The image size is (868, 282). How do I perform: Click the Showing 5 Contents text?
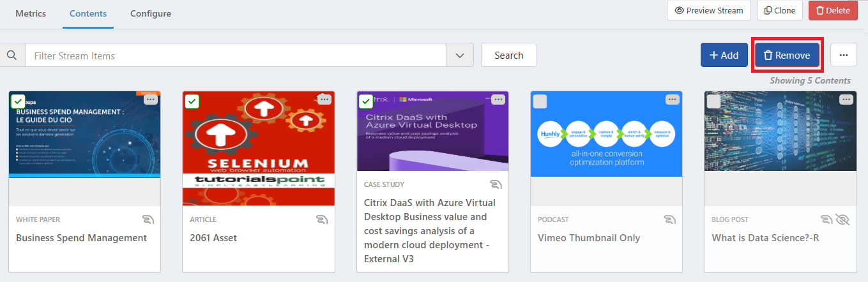pos(810,81)
